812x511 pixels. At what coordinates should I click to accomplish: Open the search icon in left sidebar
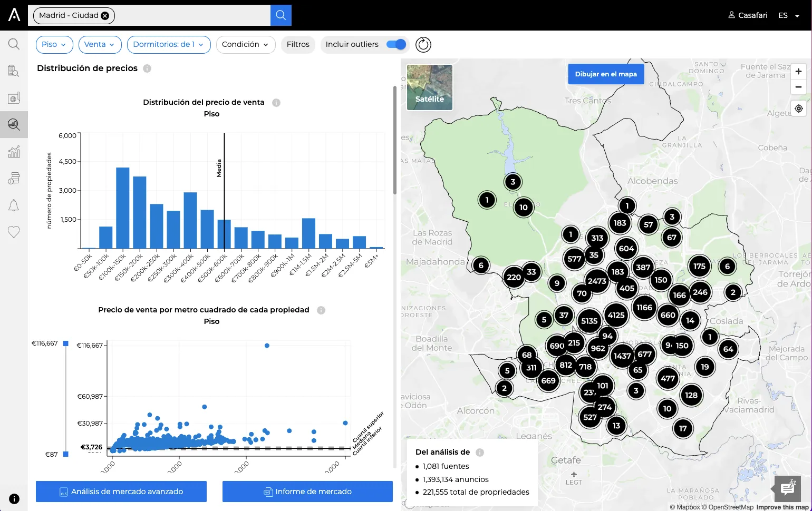click(14, 44)
